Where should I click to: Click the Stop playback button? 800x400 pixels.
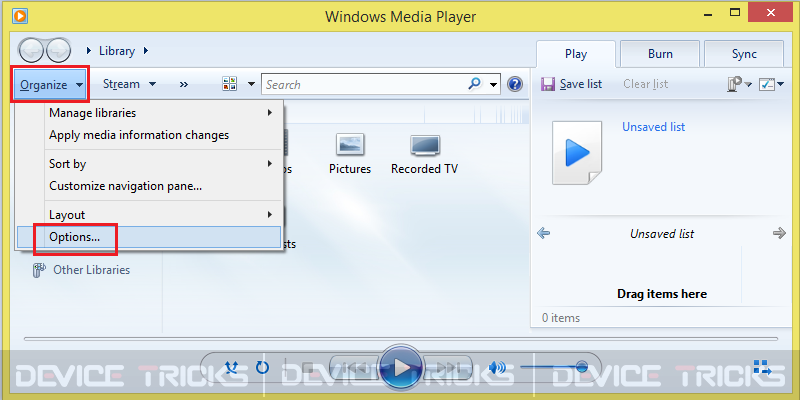coord(307,367)
